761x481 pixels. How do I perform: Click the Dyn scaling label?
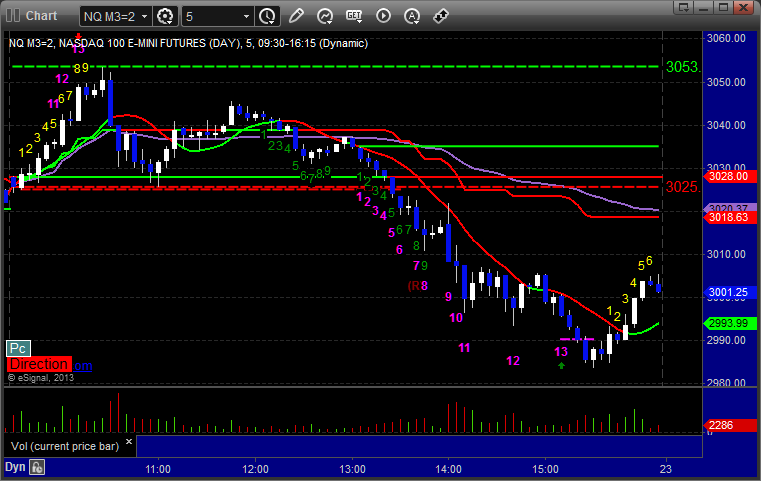tap(15, 467)
